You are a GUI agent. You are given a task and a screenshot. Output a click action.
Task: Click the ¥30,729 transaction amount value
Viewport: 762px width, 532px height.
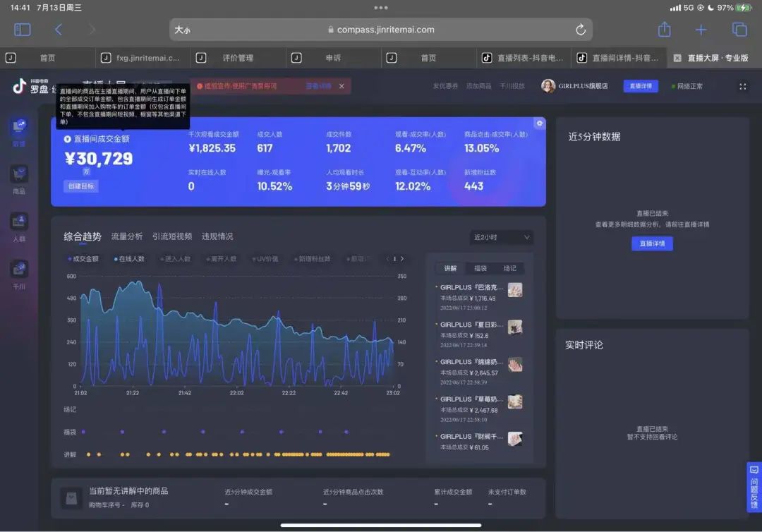tap(99, 159)
